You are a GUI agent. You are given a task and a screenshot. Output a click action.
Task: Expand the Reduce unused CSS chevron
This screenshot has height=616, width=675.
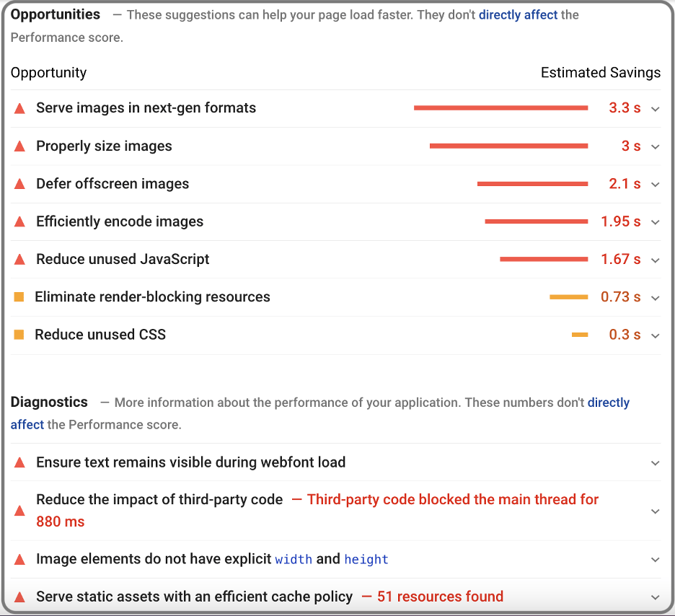[655, 335]
